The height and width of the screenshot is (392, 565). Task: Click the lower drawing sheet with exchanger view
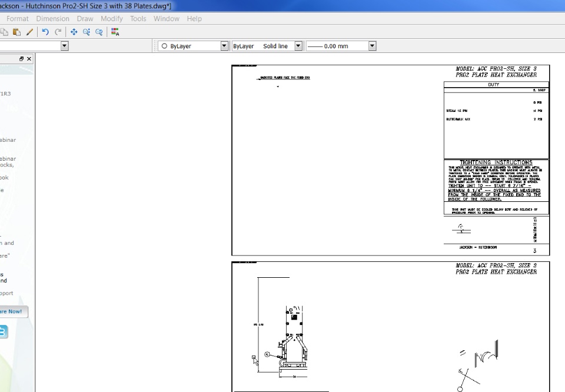point(391,327)
